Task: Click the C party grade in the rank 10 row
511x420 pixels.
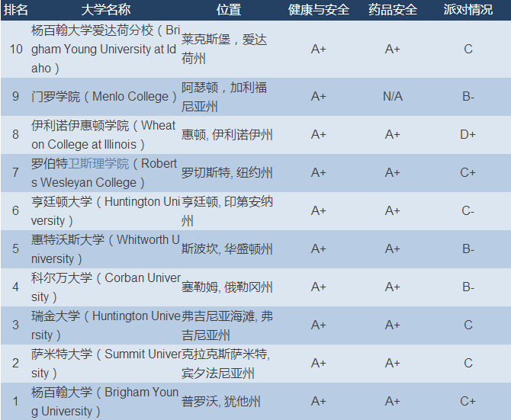Action: [x=468, y=49]
